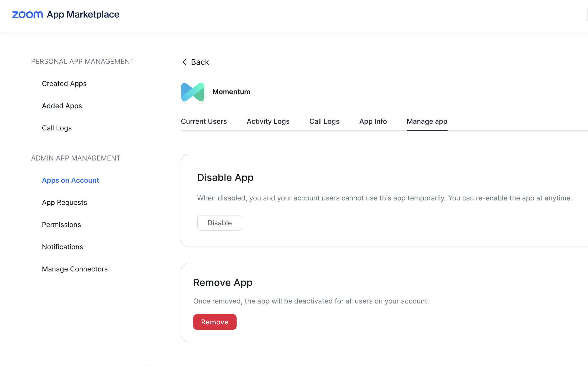Open Call Logs under Personal App Management
This screenshot has height=391, width=588.
(57, 128)
